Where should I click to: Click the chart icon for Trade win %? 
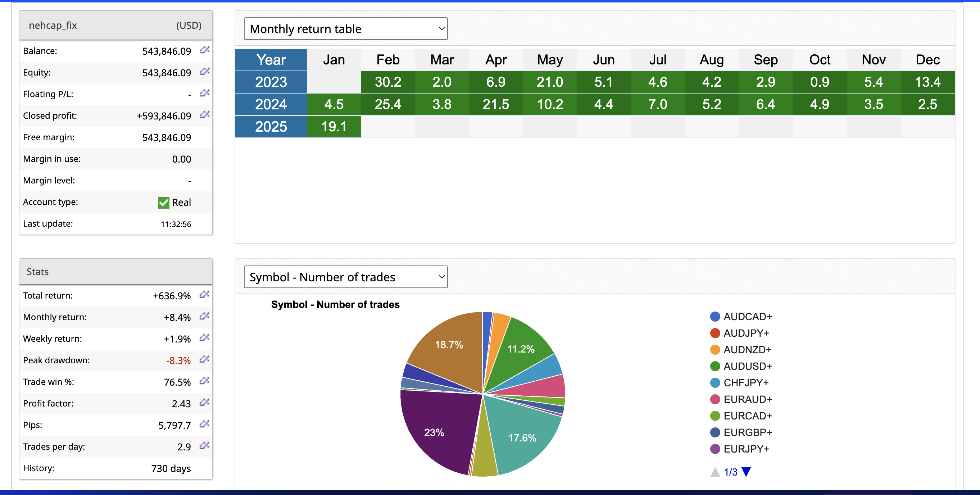pyautogui.click(x=205, y=381)
